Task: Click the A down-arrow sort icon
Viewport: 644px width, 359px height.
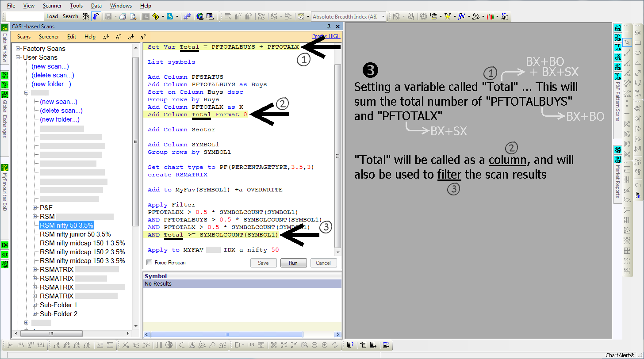Action: click(106, 37)
